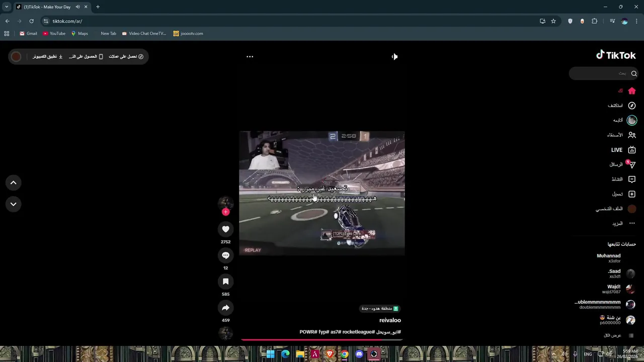Reload the TikTok page
Image resolution: width=644 pixels, height=362 pixels.
point(31,21)
